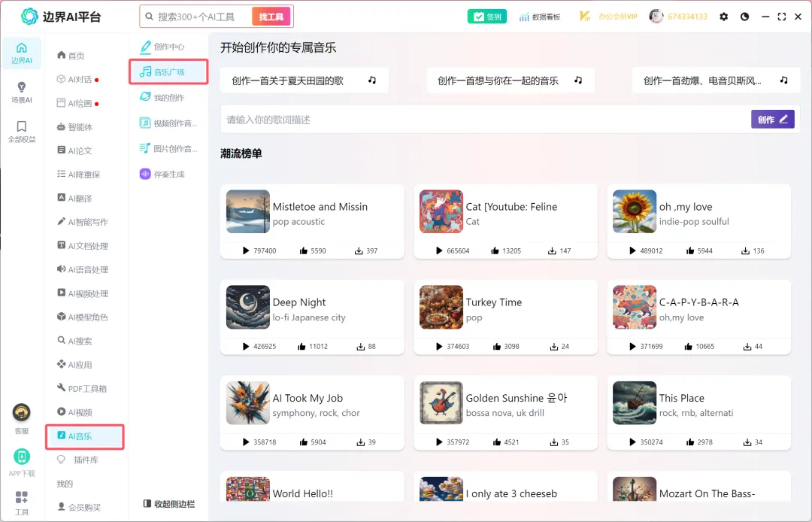This screenshot has height=522, width=812.
Task: Select AI音乐 in the sidebar
Action: [85, 436]
